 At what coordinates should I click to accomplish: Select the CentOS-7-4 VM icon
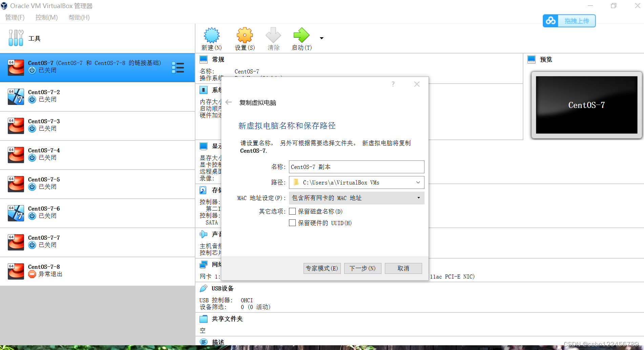point(16,155)
